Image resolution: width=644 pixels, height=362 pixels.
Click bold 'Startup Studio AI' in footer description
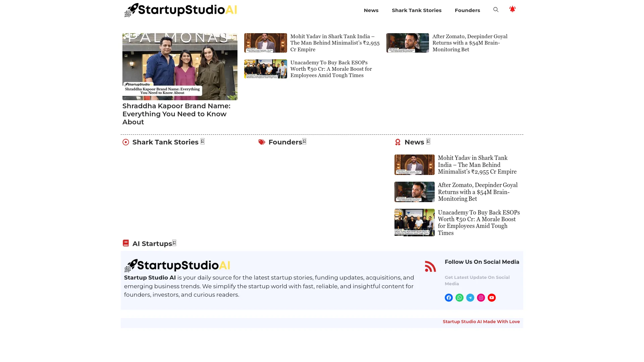point(150,278)
